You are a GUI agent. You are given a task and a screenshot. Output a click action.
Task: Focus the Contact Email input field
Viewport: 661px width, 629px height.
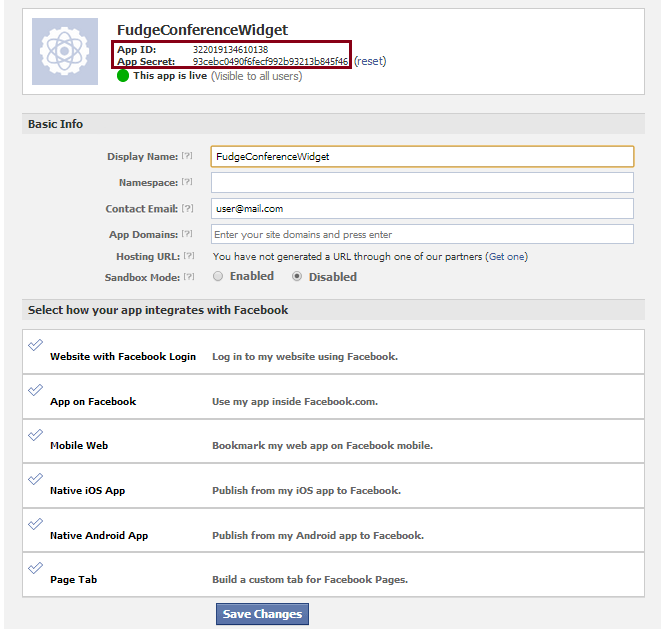tap(422, 209)
